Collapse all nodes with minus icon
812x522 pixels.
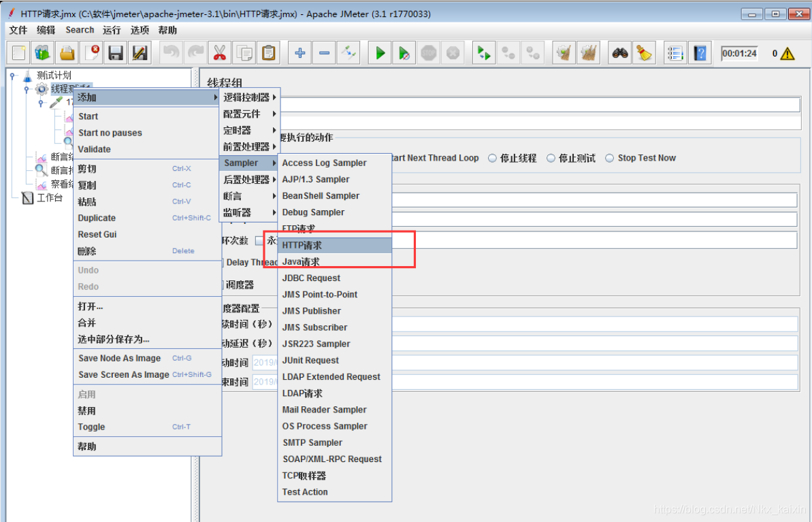point(324,53)
